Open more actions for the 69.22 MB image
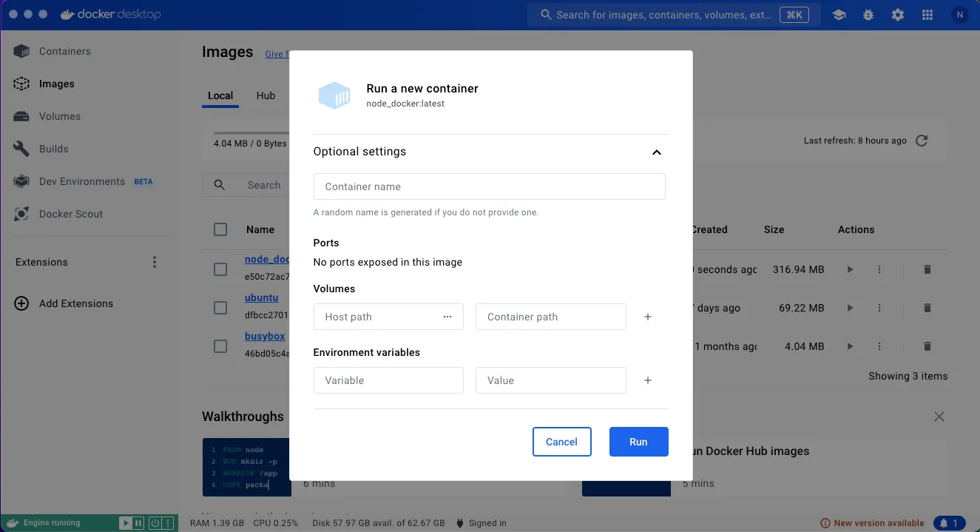The image size is (980, 532). coord(879,308)
